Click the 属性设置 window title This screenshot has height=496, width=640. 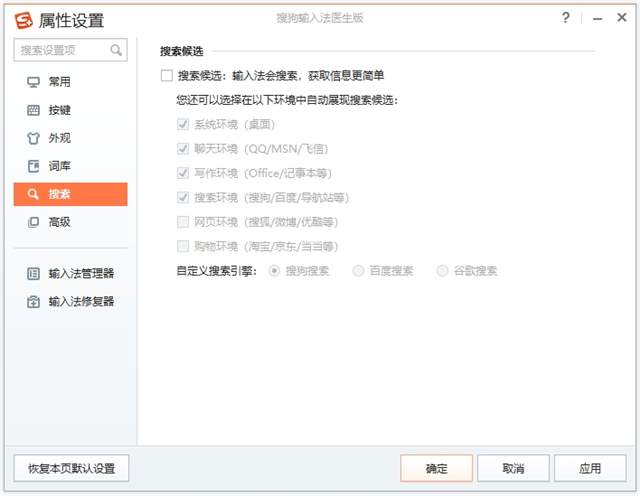point(71,20)
